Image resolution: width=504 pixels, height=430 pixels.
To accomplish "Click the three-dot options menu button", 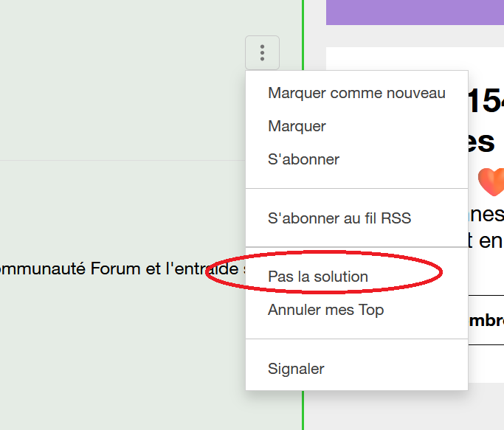I will (262, 52).
